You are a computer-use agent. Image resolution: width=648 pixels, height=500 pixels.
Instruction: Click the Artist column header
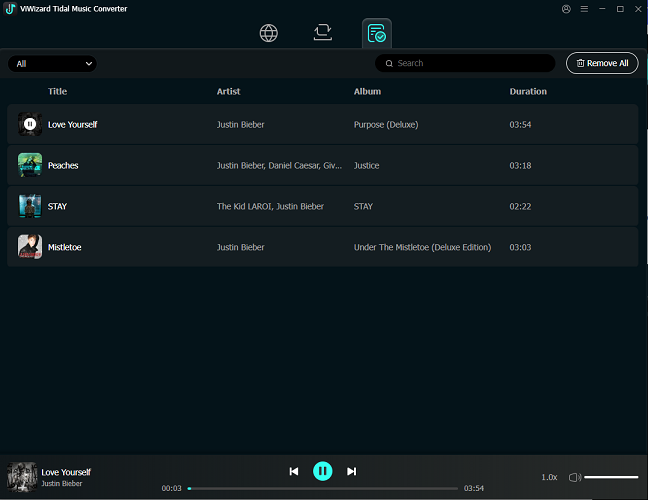(x=229, y=91)
